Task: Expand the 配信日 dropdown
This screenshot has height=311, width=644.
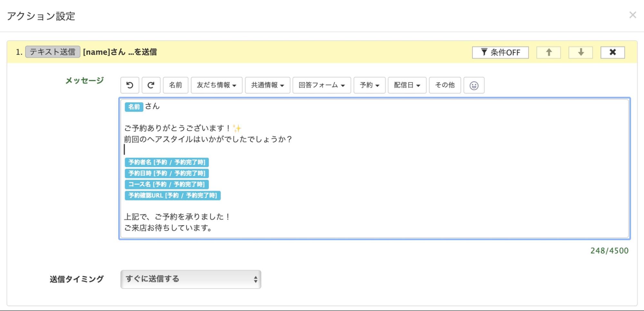Action: 407,85
